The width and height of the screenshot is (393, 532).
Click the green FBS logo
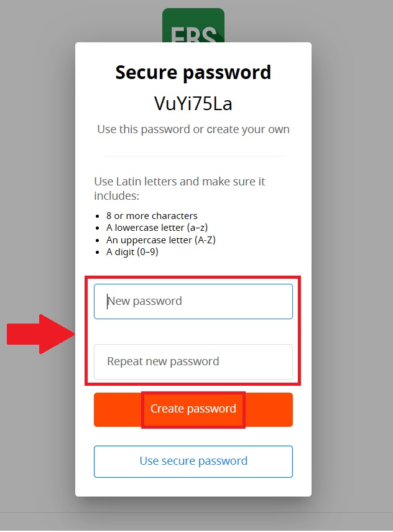(x=193, y=25)
